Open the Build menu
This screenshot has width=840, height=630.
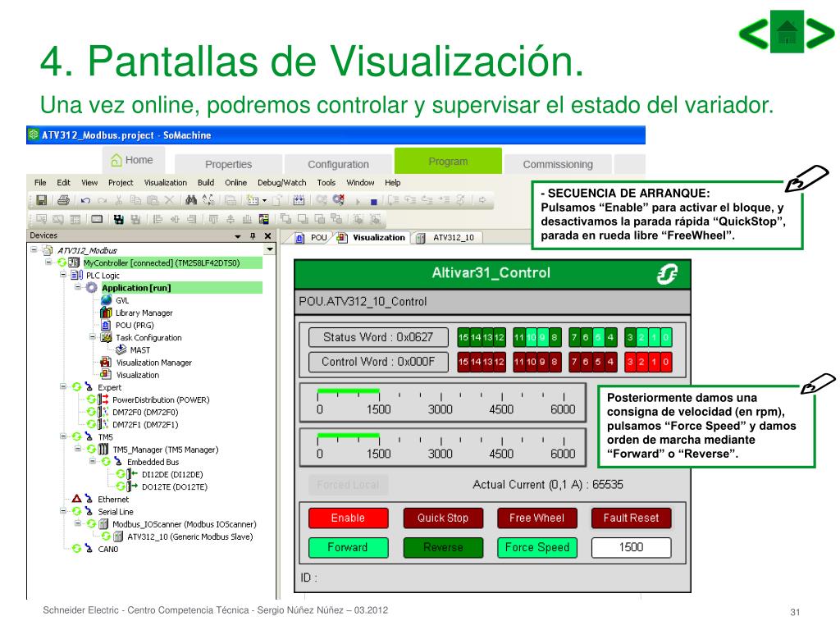(x=206, y=183)
